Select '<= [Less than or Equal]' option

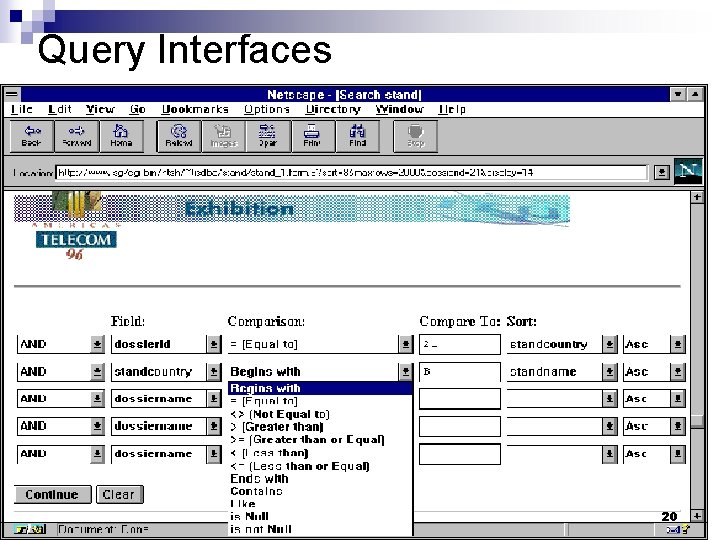coord(320,466)
